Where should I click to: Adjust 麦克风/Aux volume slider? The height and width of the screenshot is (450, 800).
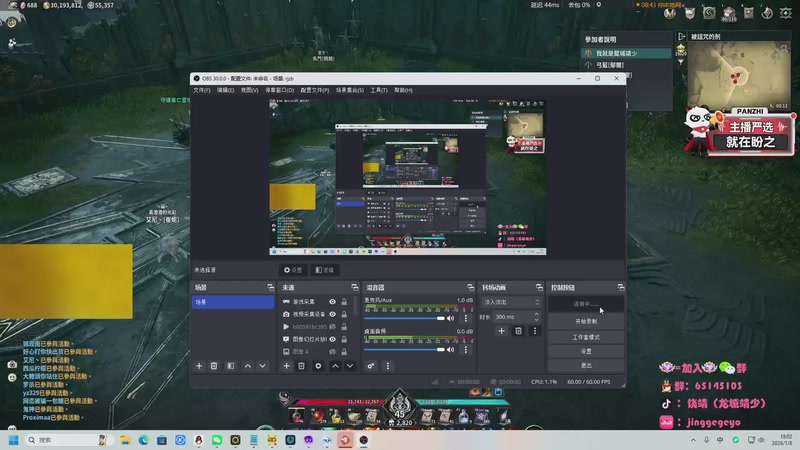[404, 318]
